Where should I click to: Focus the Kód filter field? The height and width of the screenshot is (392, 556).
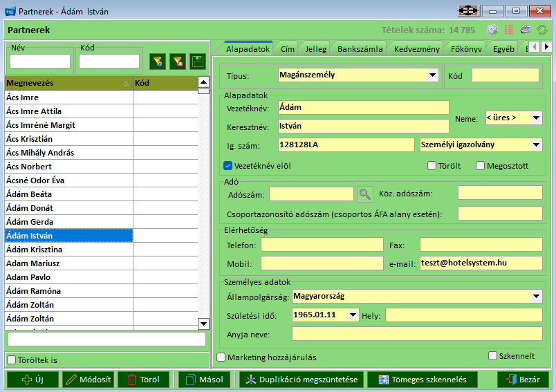[109, 62]
